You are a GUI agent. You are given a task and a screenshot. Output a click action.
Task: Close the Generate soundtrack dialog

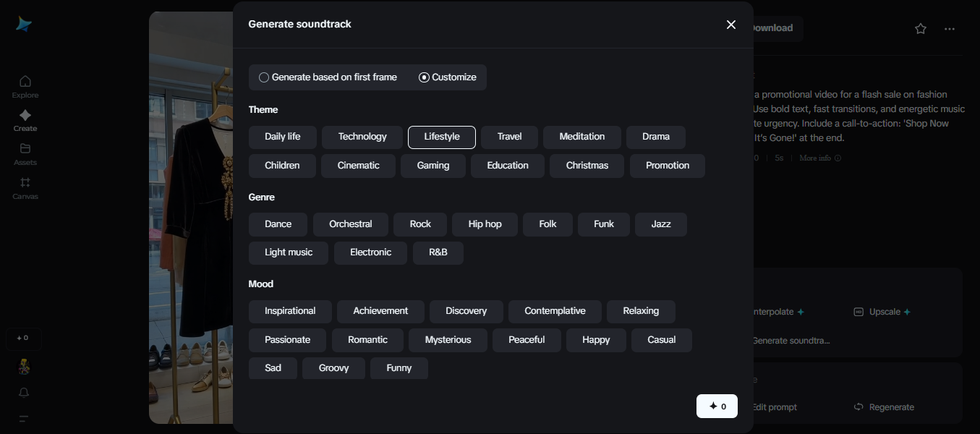click(731, 25)
